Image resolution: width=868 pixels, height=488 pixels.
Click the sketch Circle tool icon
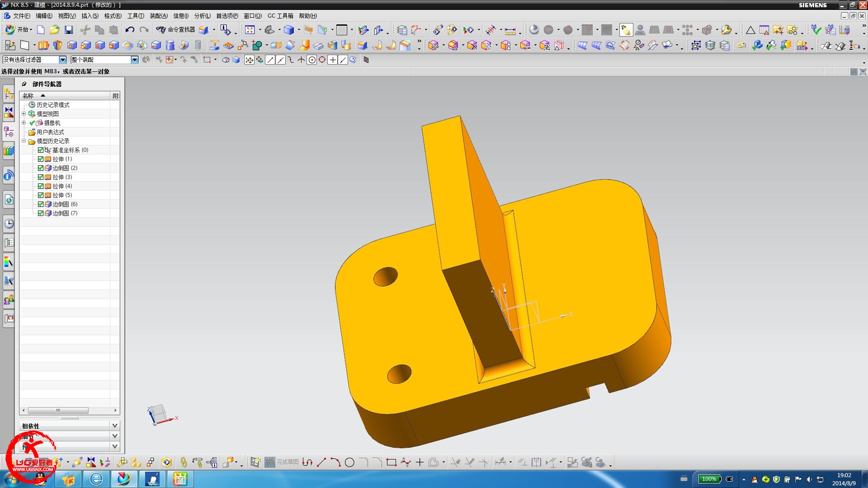[x=349, y=462]
